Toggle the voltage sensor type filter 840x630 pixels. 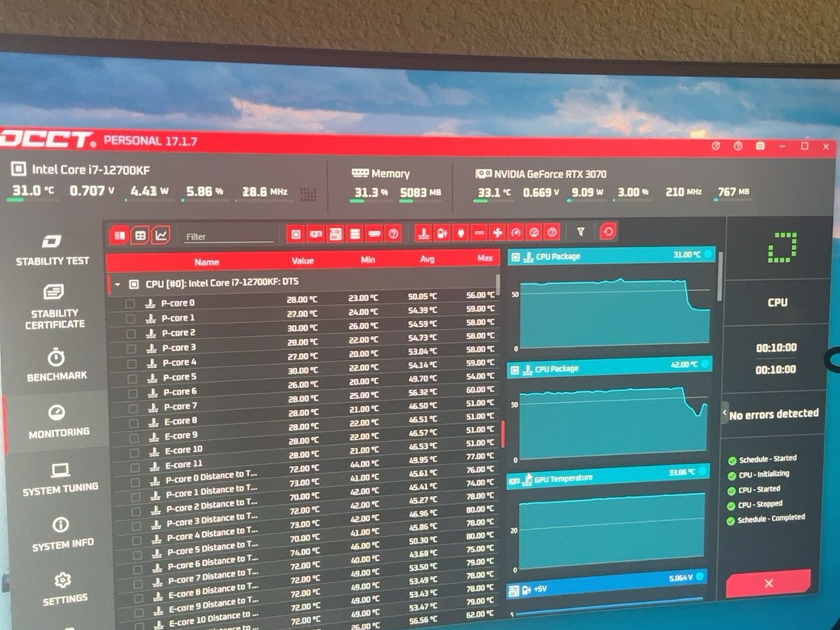click(x=442, y=234)
